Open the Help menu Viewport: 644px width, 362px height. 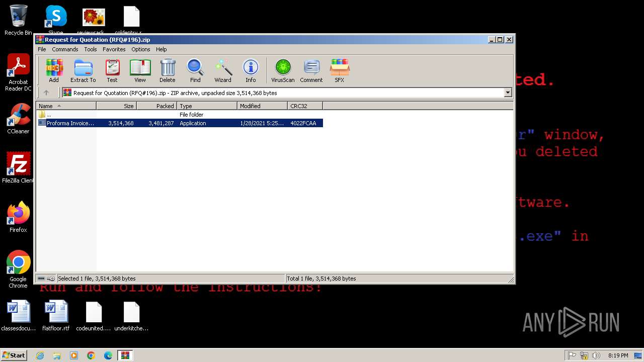pyautogui.click(x=162, y=49)
